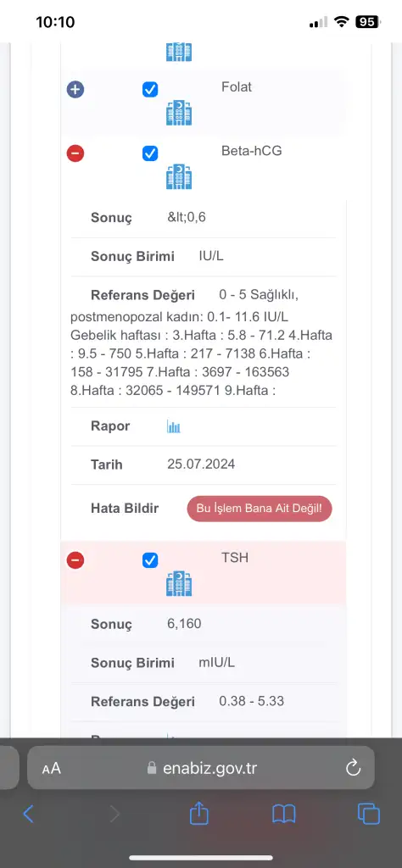Tap the hospital icon under Folat
This screenshot has width=402, height=868.
tap(179, 113)
